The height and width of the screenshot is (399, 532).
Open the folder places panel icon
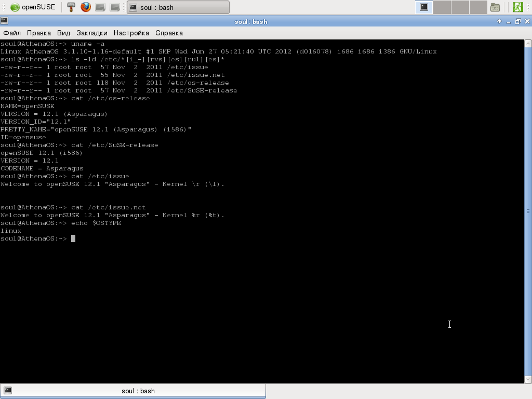click(495, 7)
